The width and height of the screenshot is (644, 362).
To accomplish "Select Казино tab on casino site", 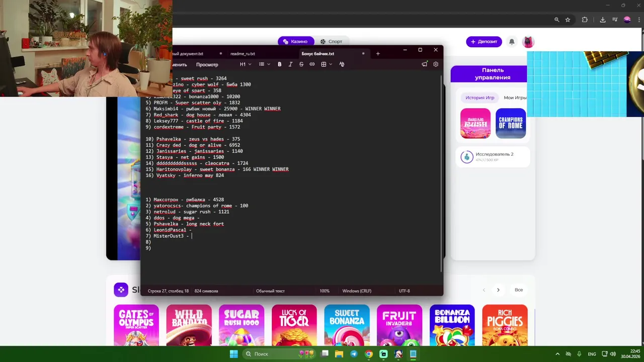I will (295, 42).
